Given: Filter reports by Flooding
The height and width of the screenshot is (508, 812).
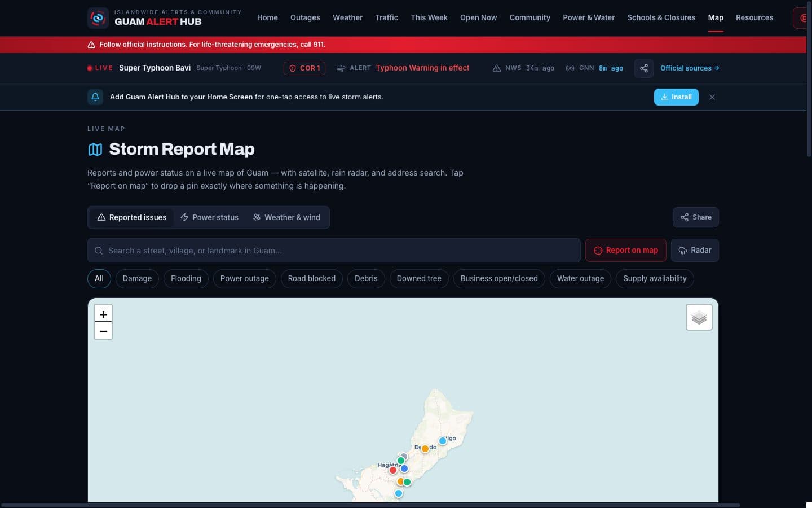Looking at the screenshot, I should click(x=186, y=279).
